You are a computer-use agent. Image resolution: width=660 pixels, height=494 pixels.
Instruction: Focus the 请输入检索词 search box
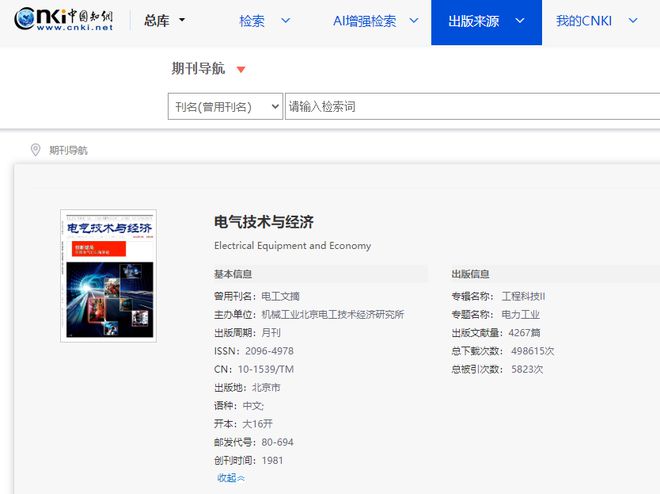coord(472,106)
